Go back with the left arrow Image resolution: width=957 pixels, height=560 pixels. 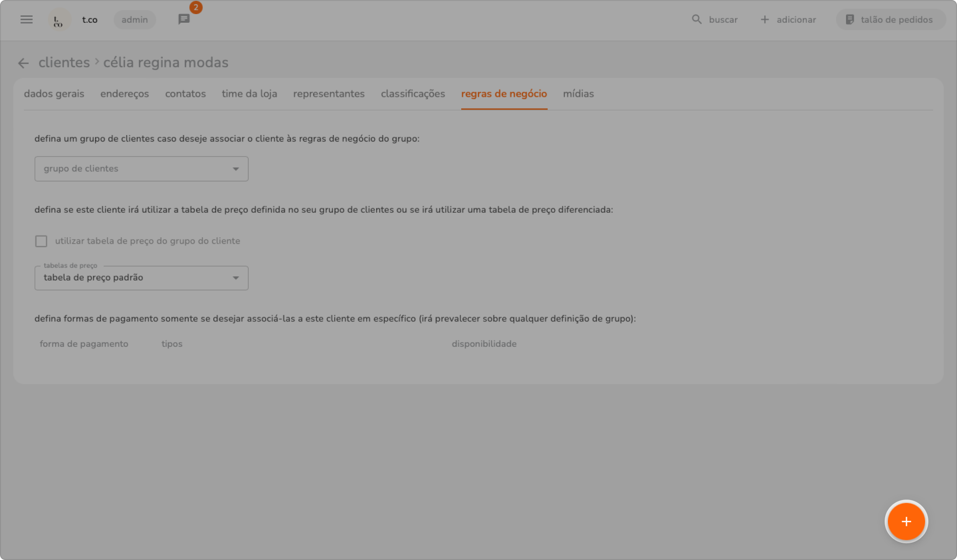tap(23, 63)
